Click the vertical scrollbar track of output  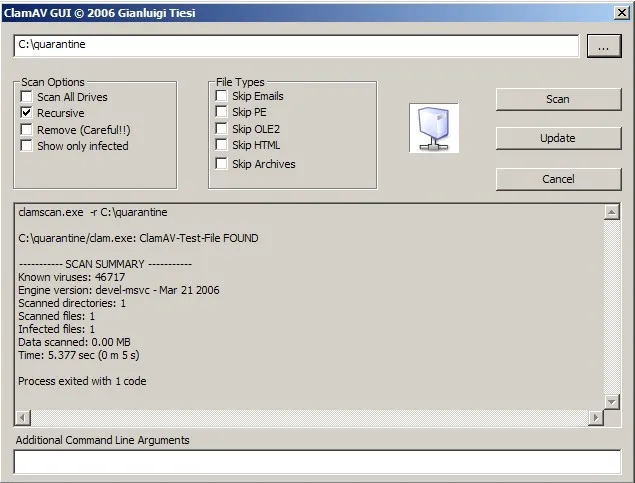point(612,307)
